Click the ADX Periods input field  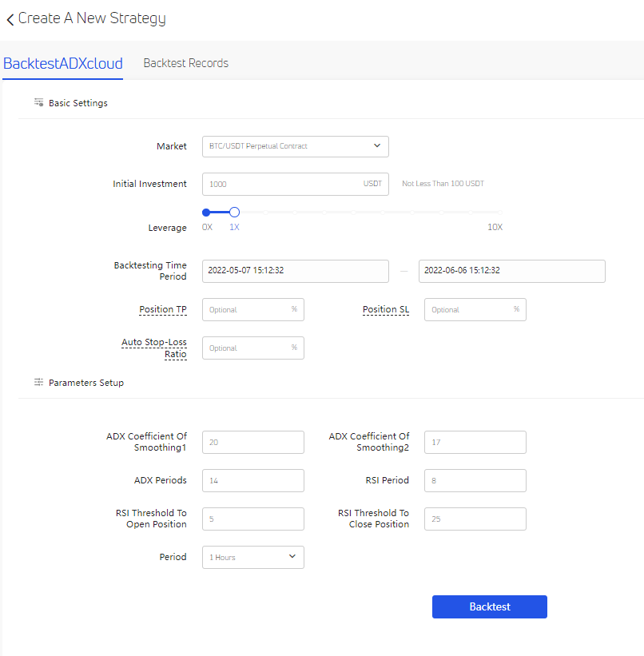[252, 480]
